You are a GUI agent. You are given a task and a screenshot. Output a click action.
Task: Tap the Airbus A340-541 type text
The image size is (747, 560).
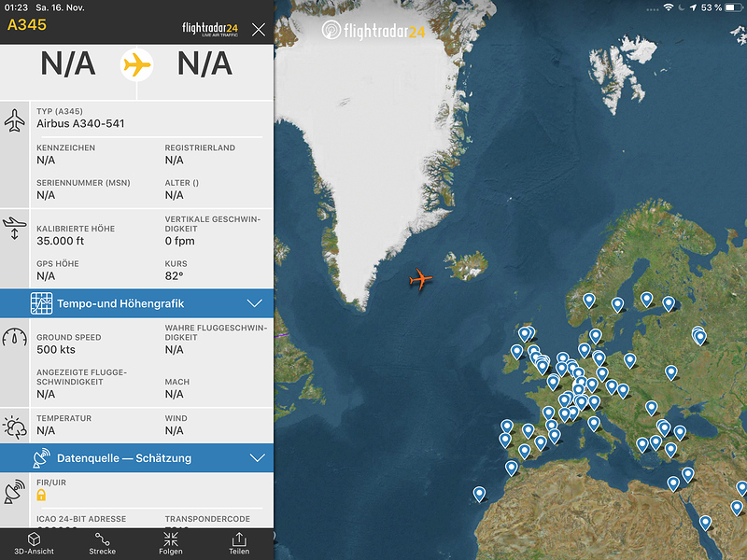point(80,124)
